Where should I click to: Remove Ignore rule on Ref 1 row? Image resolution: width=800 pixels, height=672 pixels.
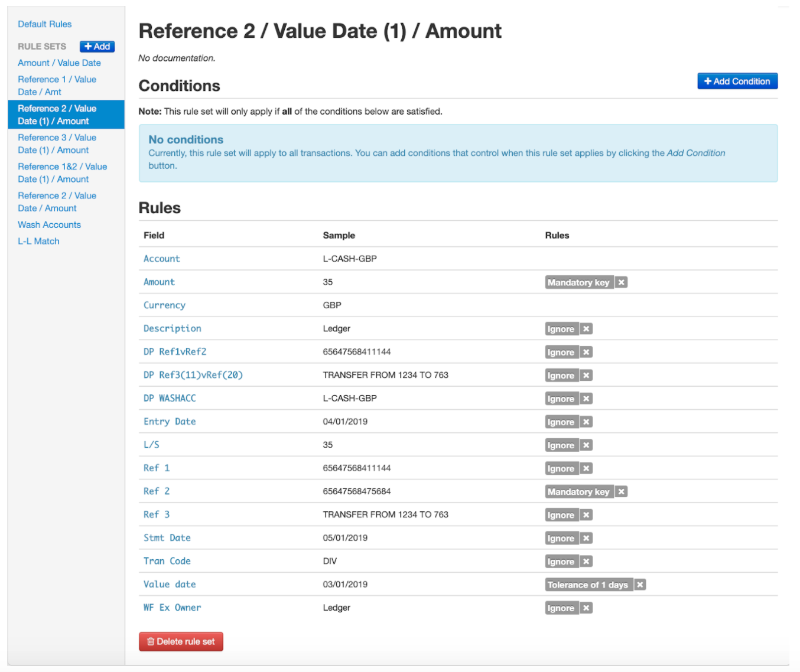[x=586, y=468]
